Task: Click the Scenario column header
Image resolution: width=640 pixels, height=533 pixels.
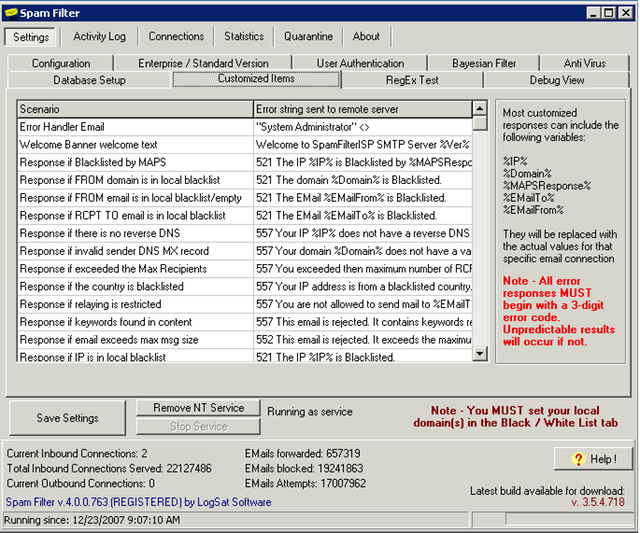Action: click(x=135, y=108)
